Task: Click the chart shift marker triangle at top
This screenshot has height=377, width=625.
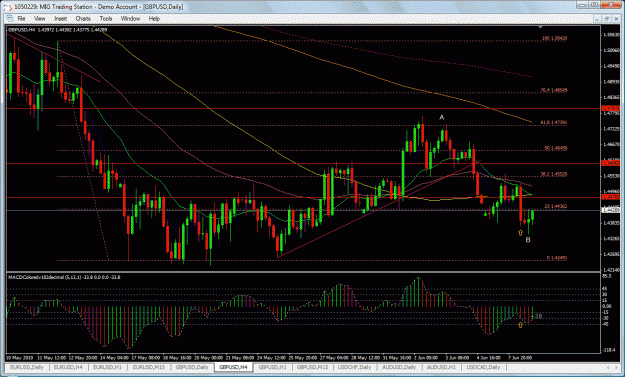Action: click(x=540, y=27)
